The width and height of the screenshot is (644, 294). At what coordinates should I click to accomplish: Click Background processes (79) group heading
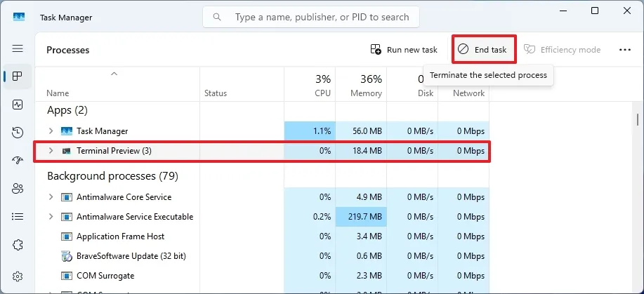click(112, 176)
